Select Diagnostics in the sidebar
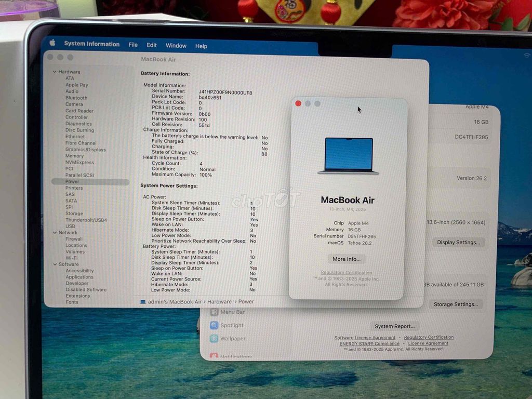 click(x=78, y=124)
